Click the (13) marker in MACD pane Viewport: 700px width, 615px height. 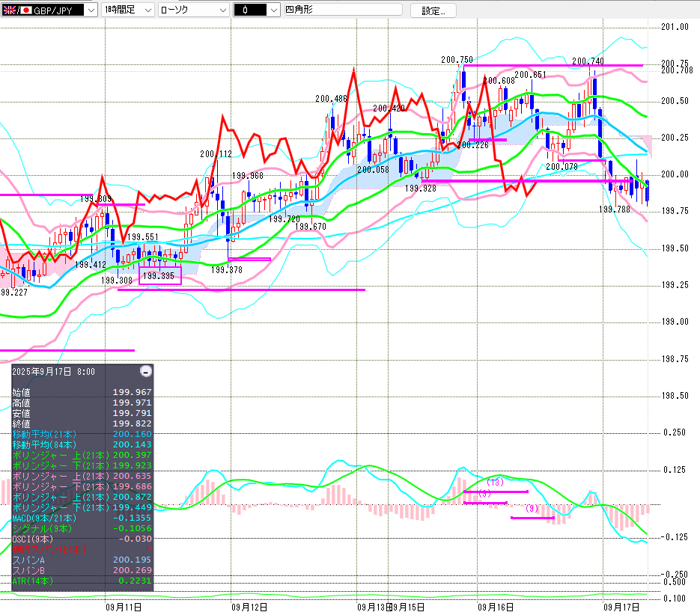point(496,483)
